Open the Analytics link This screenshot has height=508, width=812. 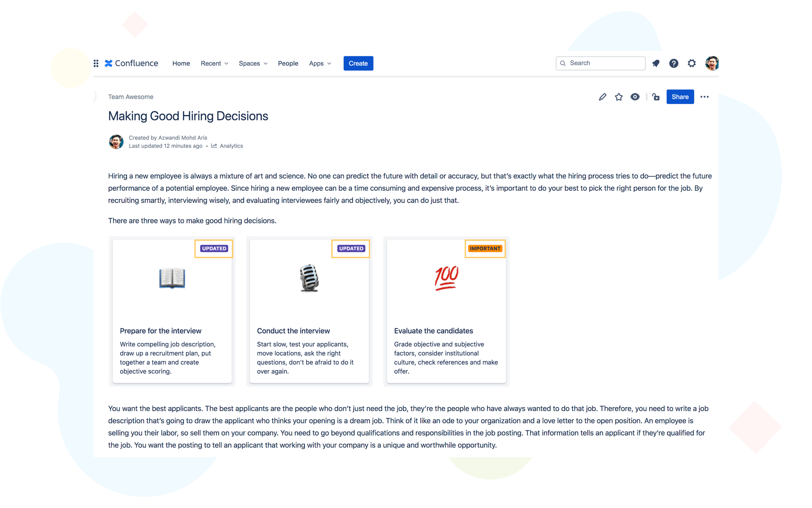[x=231, y=146]
